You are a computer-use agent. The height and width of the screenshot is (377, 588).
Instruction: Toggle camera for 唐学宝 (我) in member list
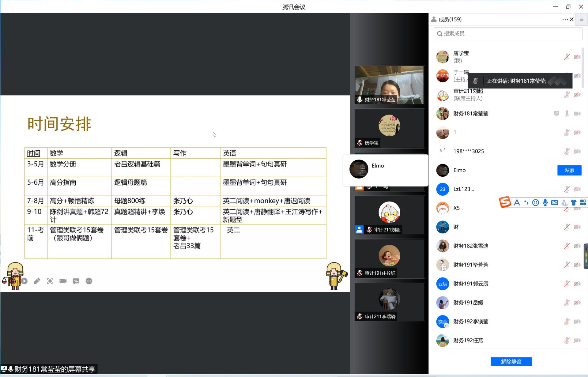pyautogui.click(x=577, y=57)
